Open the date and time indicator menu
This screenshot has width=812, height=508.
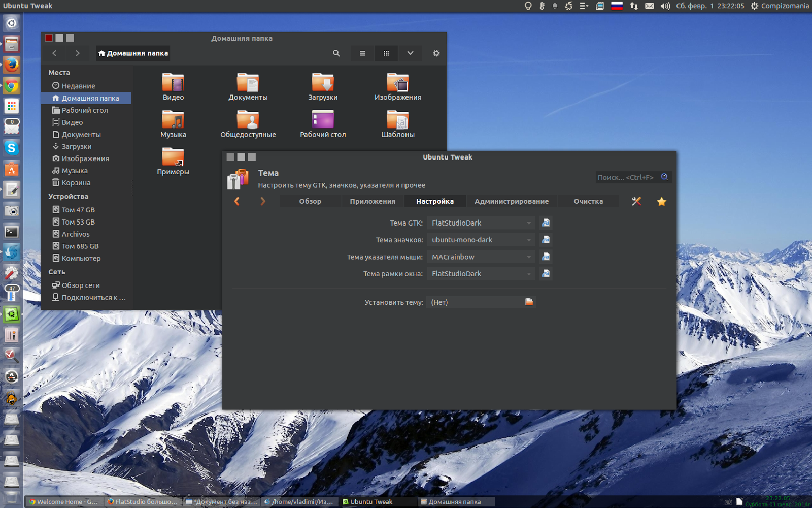pyautogui.click(x=710, y=6)
